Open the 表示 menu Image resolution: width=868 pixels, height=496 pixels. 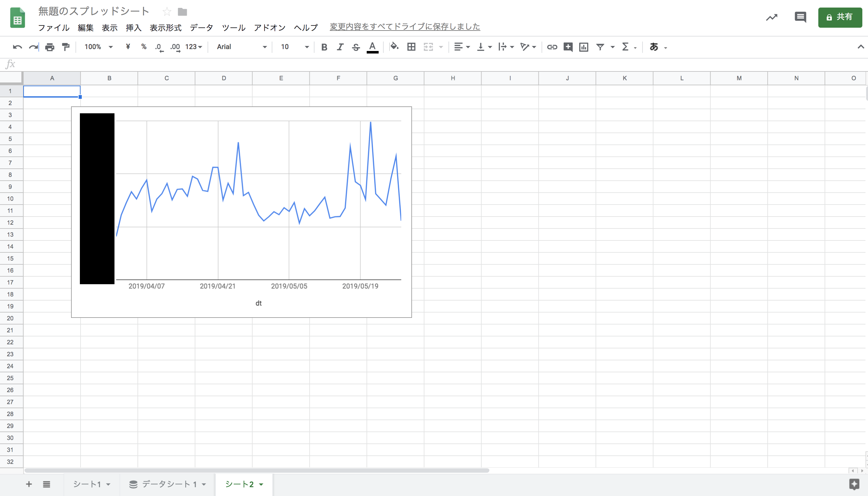[110, 28]
